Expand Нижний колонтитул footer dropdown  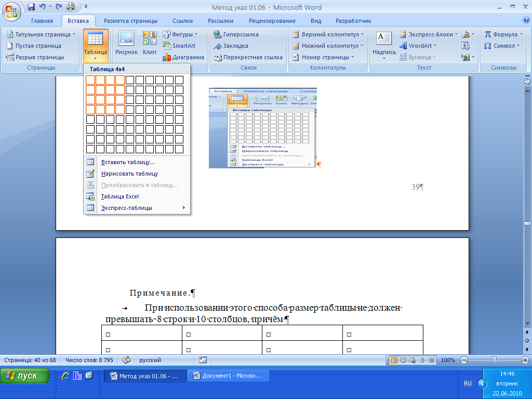tap(328, 46)
